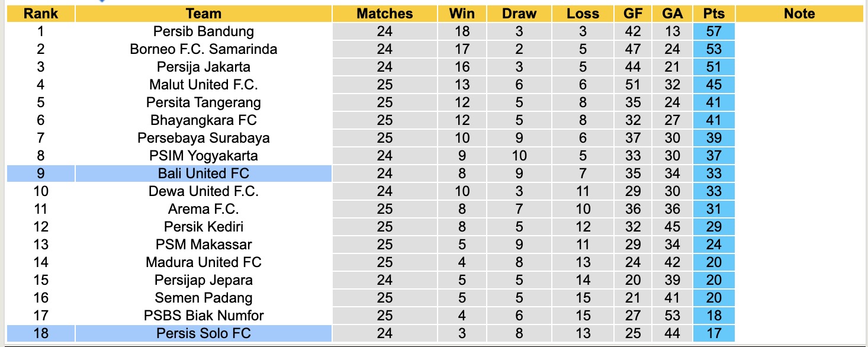
Task: Select the Matches column header
Action: pyautogui.click(x=384, y=14)
